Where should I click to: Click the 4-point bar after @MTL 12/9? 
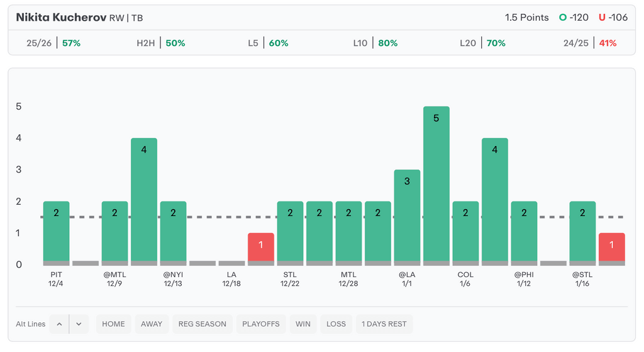[x=143, y=200]
